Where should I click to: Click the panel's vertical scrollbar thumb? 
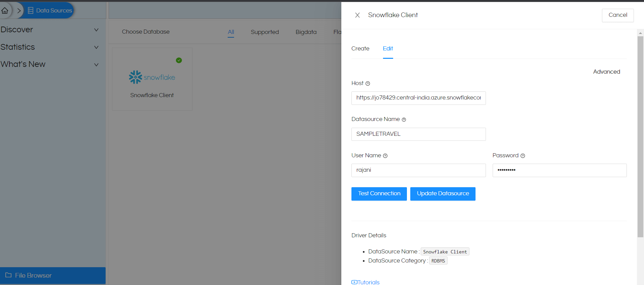pyautogui.click(x=640, y=137)
